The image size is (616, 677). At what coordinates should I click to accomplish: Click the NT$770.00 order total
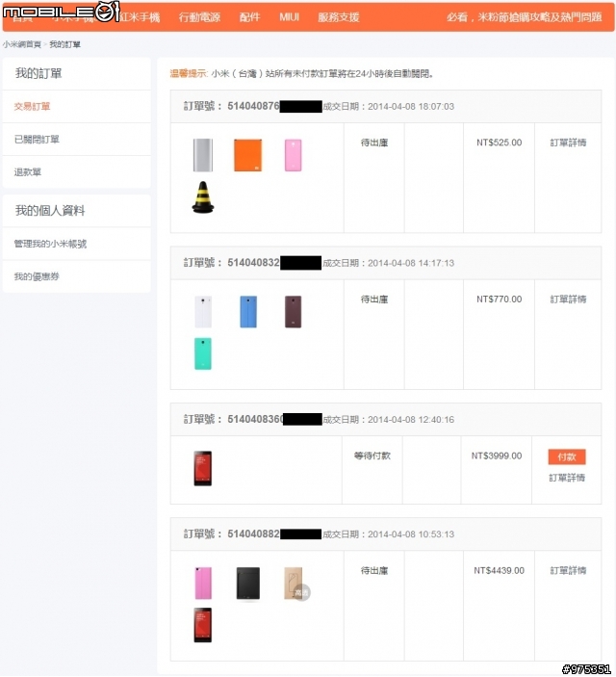pyautogui.click(x=499, y=299)
